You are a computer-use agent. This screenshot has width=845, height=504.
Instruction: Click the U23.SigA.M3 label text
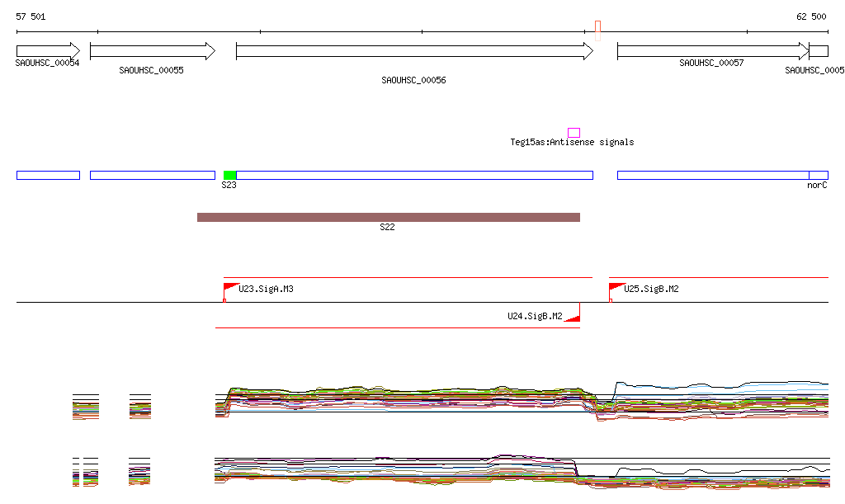267,290
